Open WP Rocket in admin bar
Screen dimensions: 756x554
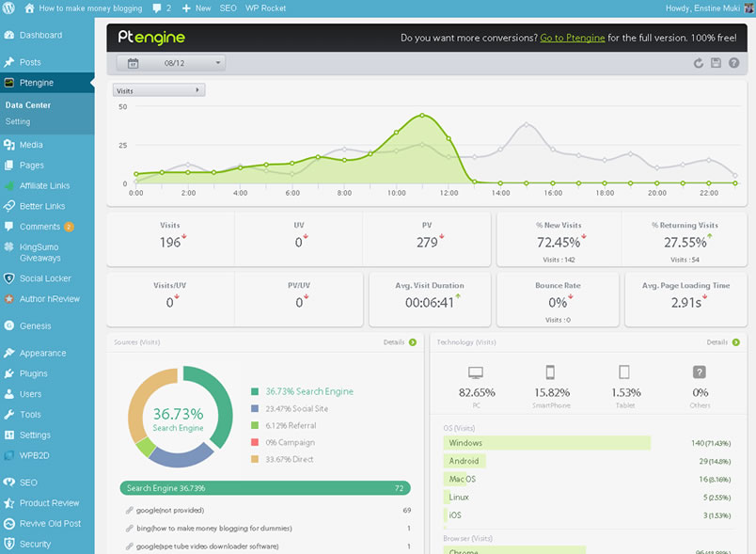point(266,8)
